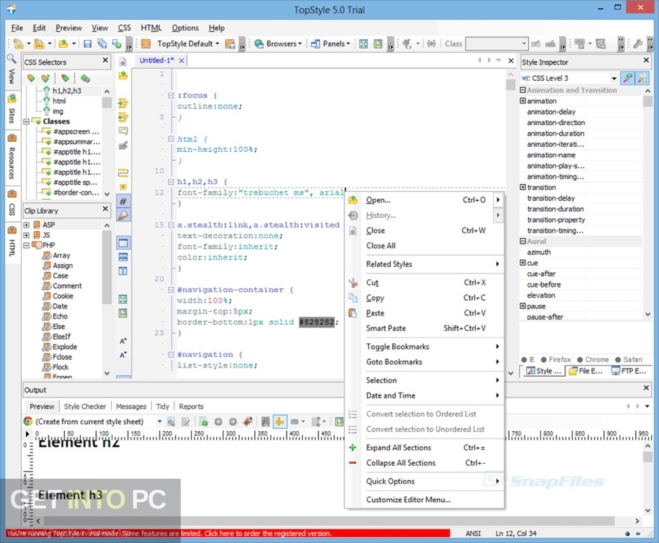Choose Close All from context menu
659x543 pixels.
point(424,245)
